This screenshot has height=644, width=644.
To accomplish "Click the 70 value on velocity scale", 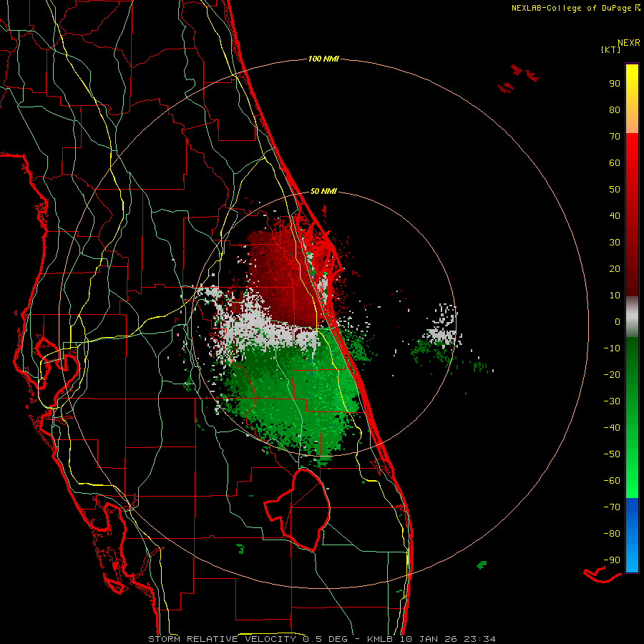I will click(x=615, y=137).
